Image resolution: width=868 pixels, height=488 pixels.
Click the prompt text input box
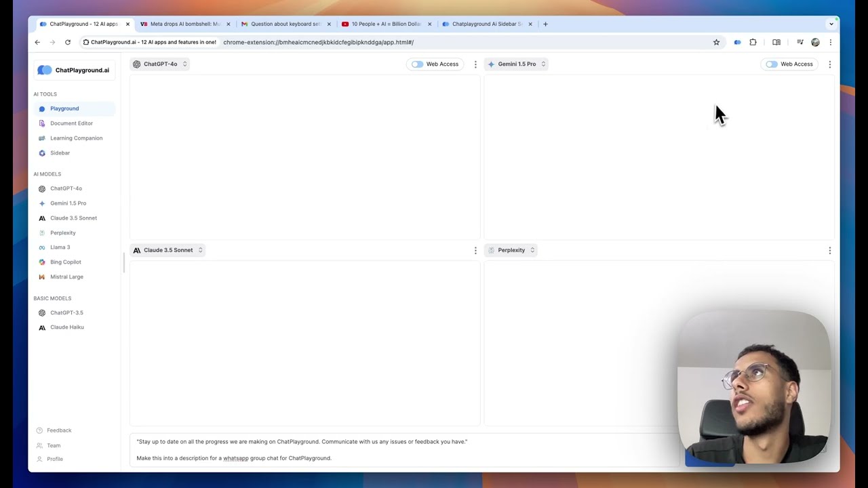(x=403, y=450)
